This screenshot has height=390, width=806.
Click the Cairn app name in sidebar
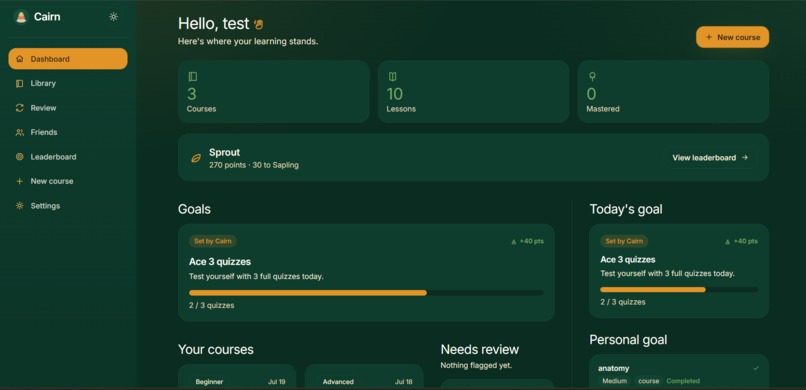coord(47,17)
